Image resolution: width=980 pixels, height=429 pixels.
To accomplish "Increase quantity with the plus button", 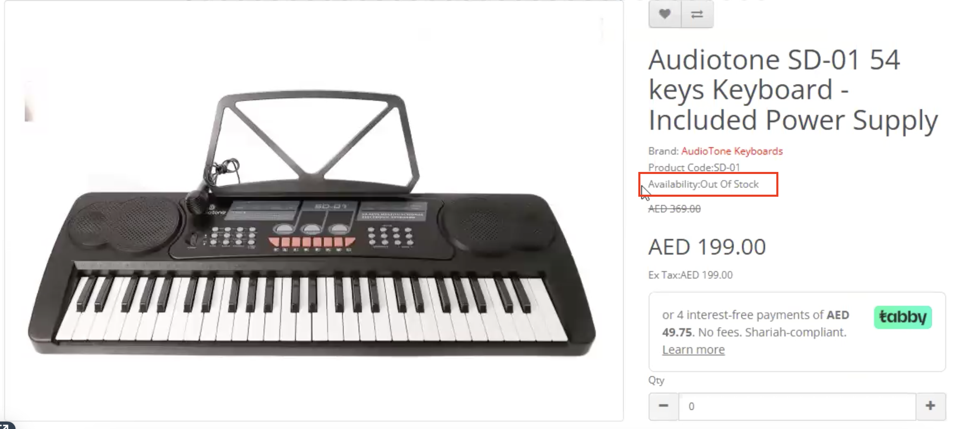I will pos(930,406).
